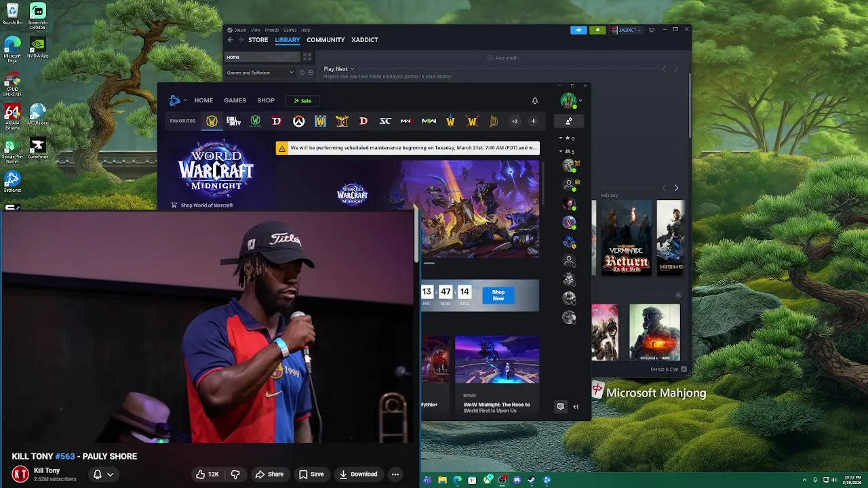Collapse the 5 online friends group
868x488 pixels.
(x=561, y=151)
